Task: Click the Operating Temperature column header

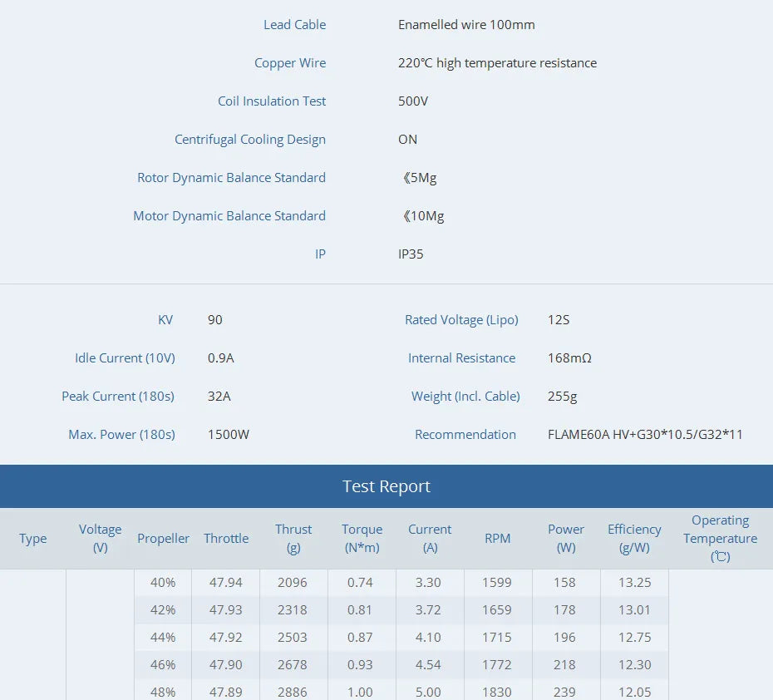Action: [x=720, y=539]
